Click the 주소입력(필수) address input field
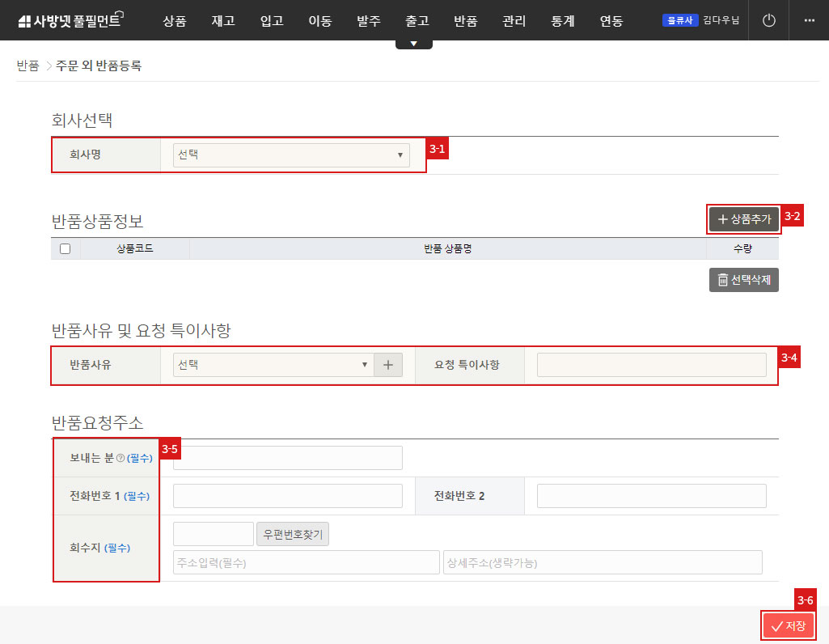 306,561
